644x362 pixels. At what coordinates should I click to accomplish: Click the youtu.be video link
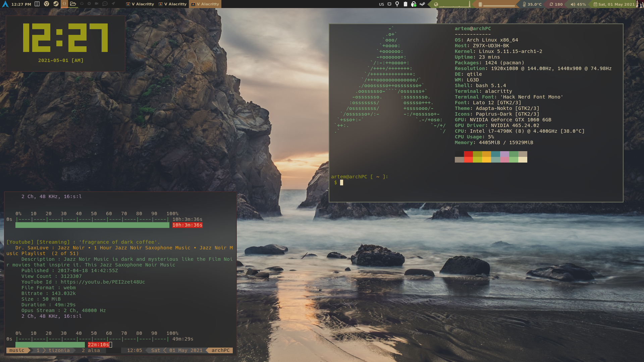click(103, 282)
